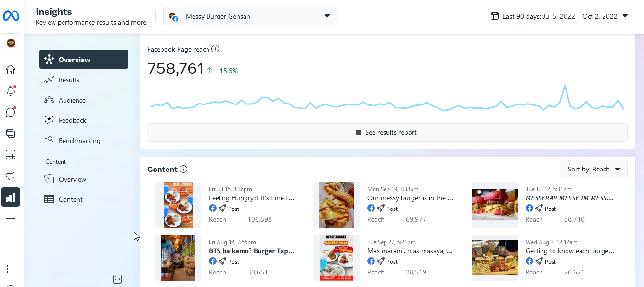644x287 pixels.
Task: Click the 115.5% reach change link
Action: coord(227,71)
